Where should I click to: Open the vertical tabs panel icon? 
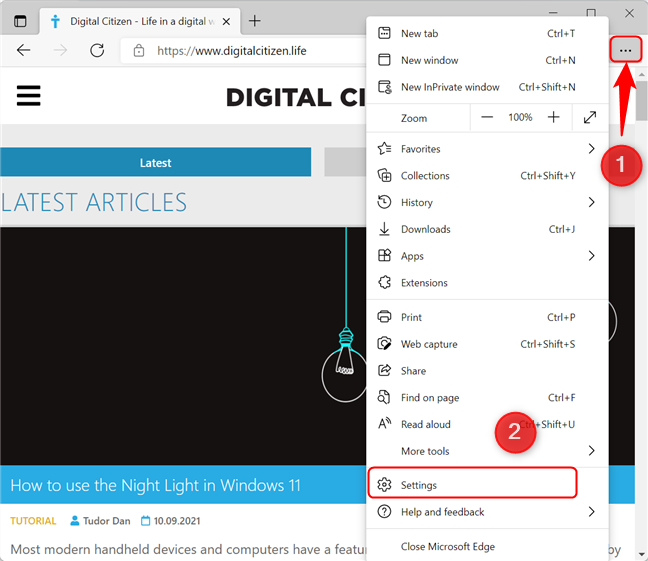pos(20,21)
